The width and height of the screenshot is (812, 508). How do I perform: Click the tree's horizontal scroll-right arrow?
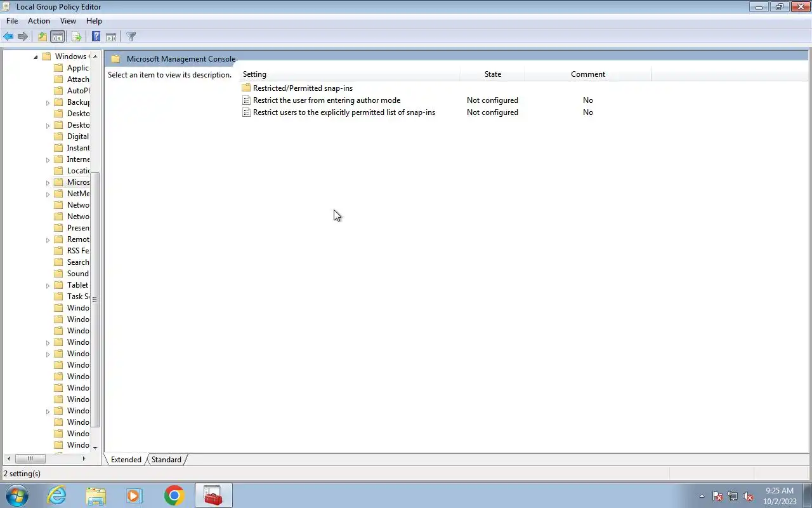click(x=84, y=458)
